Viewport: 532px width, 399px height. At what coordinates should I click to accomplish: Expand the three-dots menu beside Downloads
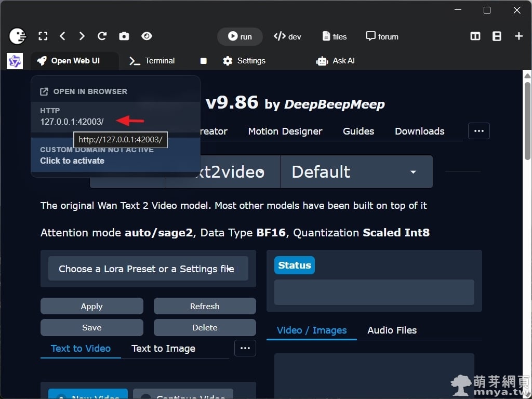click(x=478, y=131)
